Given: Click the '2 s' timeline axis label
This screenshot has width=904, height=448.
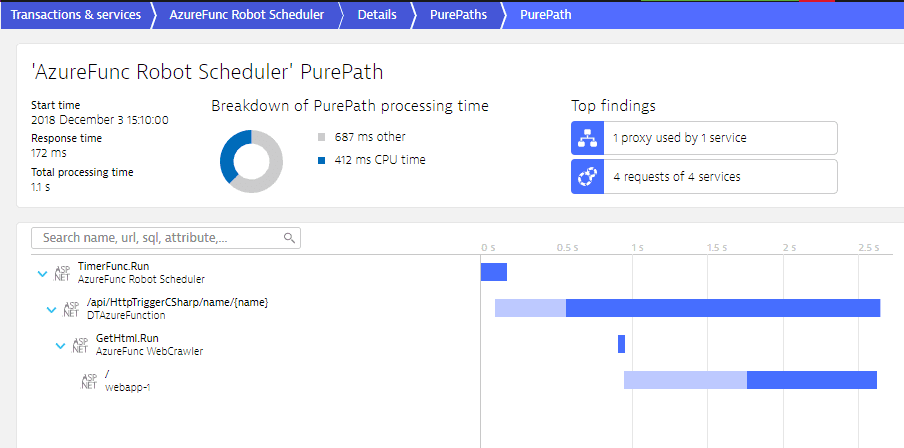Looking at the screenshot, I should tap(789, 248).
